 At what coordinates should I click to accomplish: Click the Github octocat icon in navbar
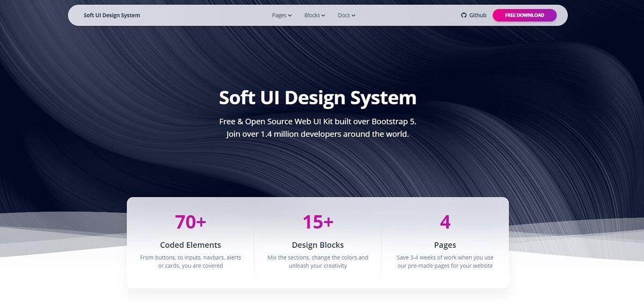point(464,16)
